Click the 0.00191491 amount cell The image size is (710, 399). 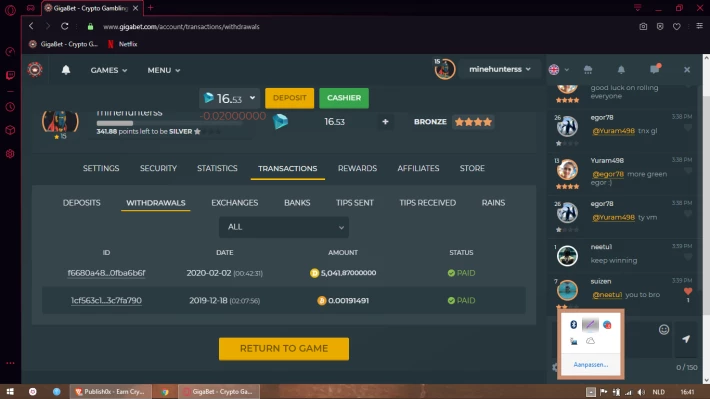(x=343, y=301)
